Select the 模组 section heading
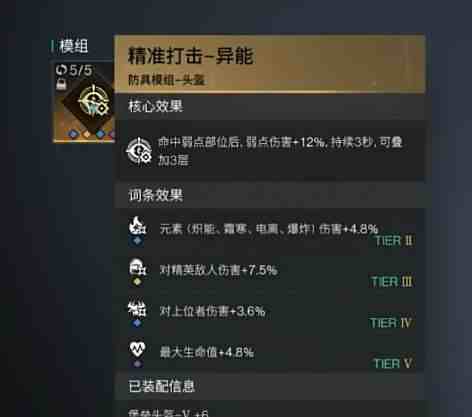472x417 pixels. click(x=73, y=46)
